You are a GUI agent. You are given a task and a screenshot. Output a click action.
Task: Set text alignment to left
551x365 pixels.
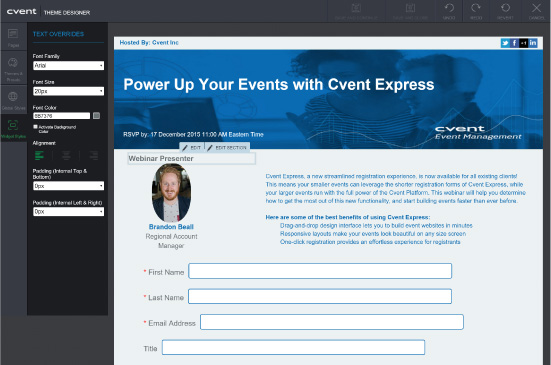coord(39,155)
